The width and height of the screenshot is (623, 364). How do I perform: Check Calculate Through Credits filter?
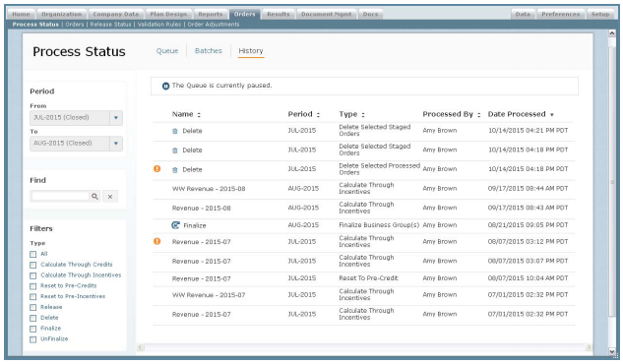[x=33, y=265]
